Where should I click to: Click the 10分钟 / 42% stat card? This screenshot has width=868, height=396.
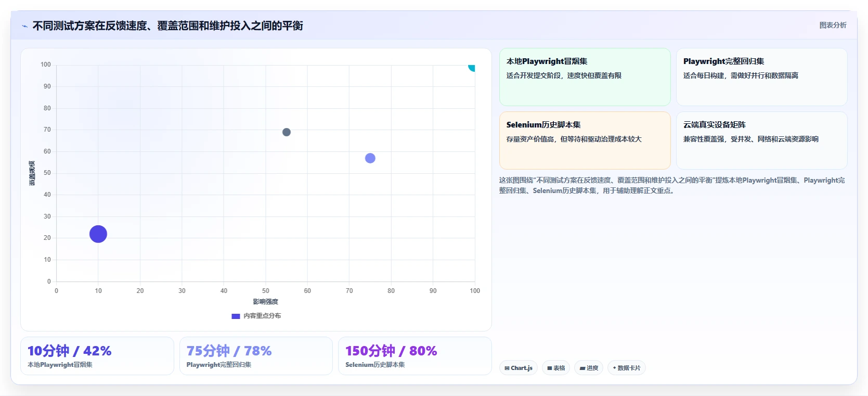pos(97,356)
